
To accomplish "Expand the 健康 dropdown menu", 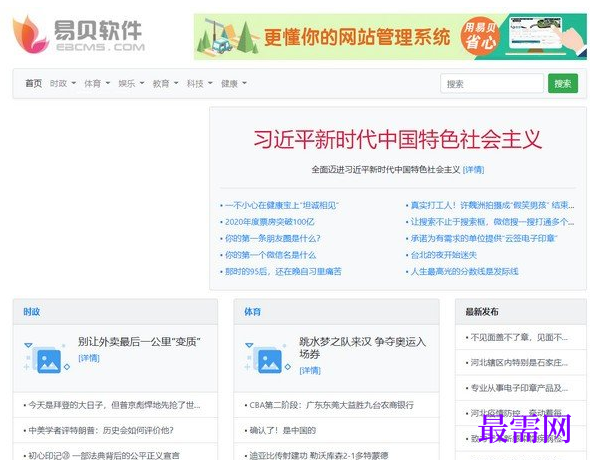I will click(234, 83).
